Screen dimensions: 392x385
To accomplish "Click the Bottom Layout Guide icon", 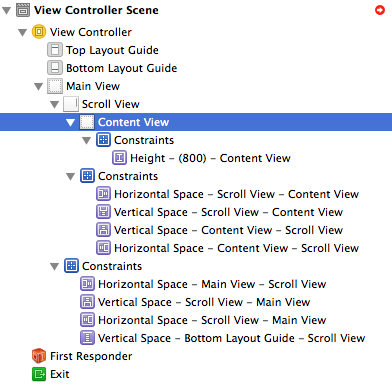I will (55, 68).
